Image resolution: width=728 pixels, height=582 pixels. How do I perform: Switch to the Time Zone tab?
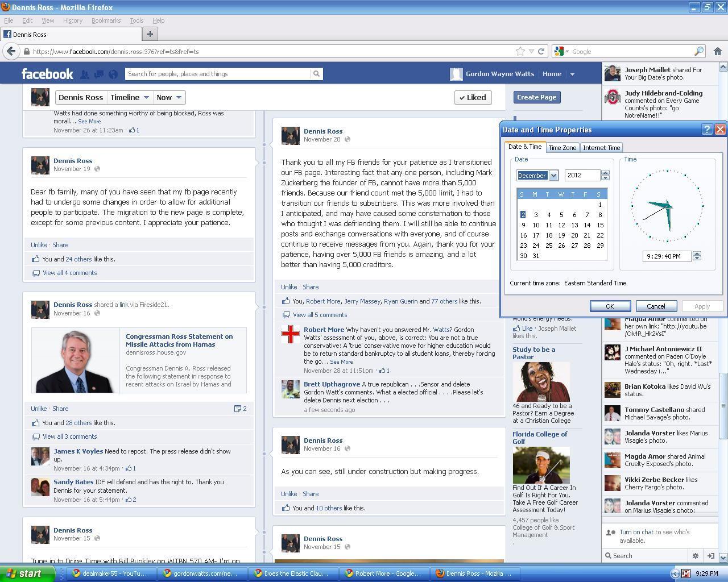pos(562,148)
